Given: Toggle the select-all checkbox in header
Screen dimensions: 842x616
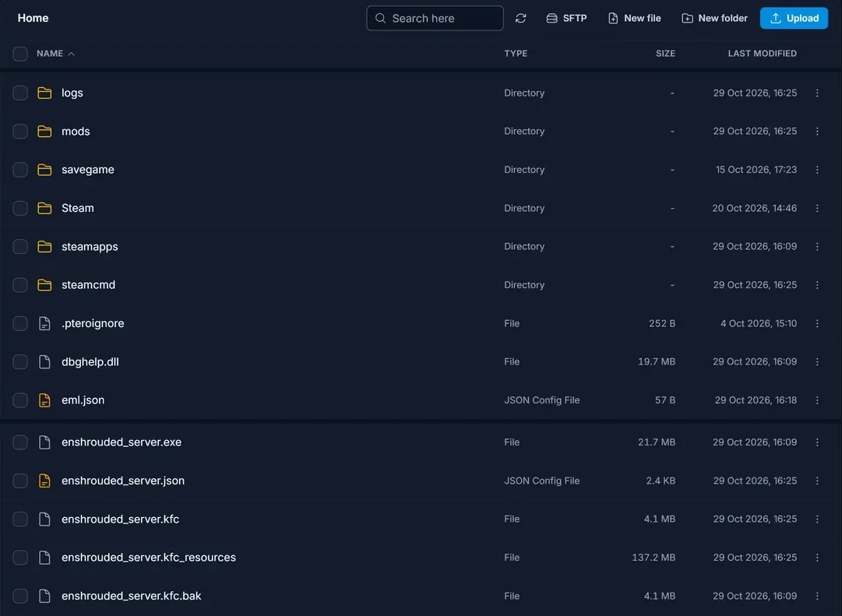Looking at the screenshot, I should (x=20, y=54).
